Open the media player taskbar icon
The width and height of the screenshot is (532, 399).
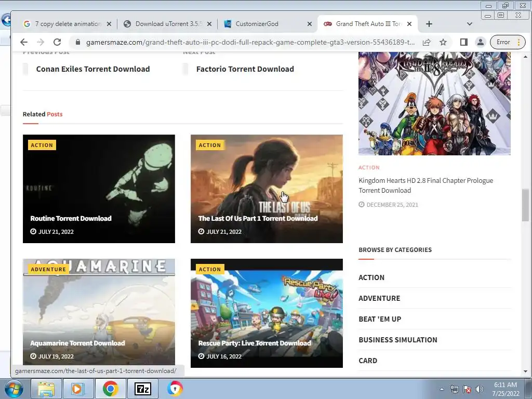(x=77, y=389)
